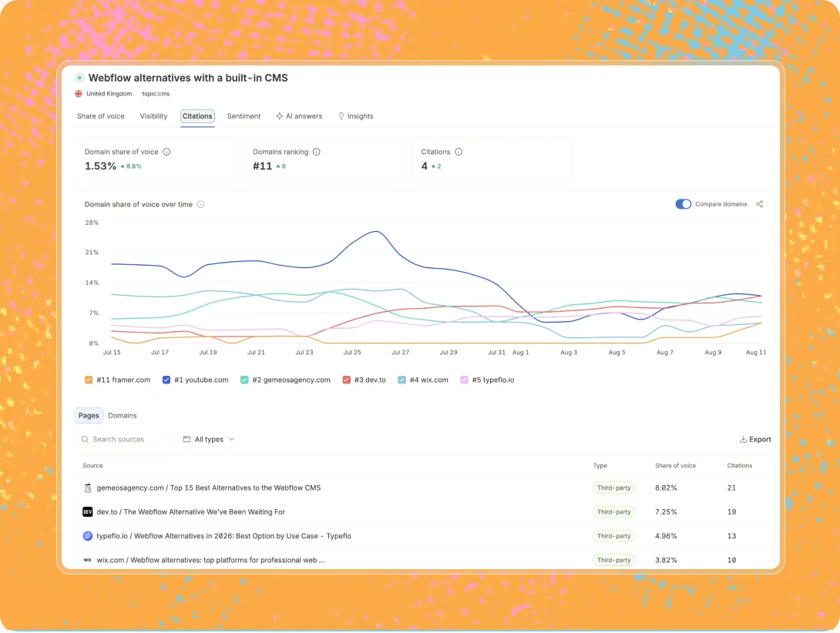Click the citations count 19

[x=732, y=512]
